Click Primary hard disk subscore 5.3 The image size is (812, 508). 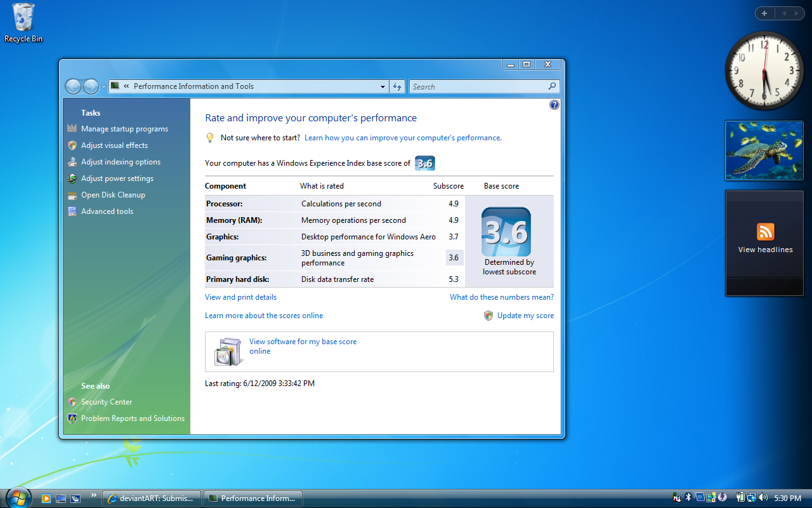tap(453, 279)
